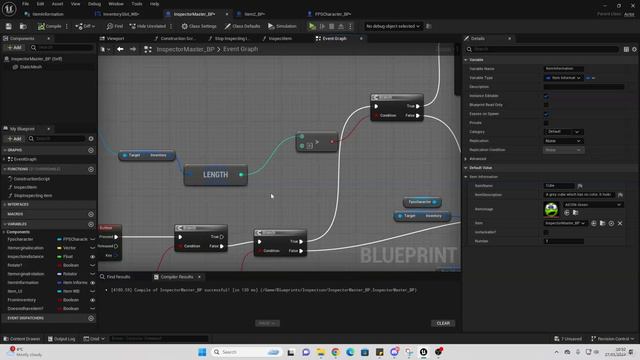Expand the INTERFACES section

[x=4, y=204]
